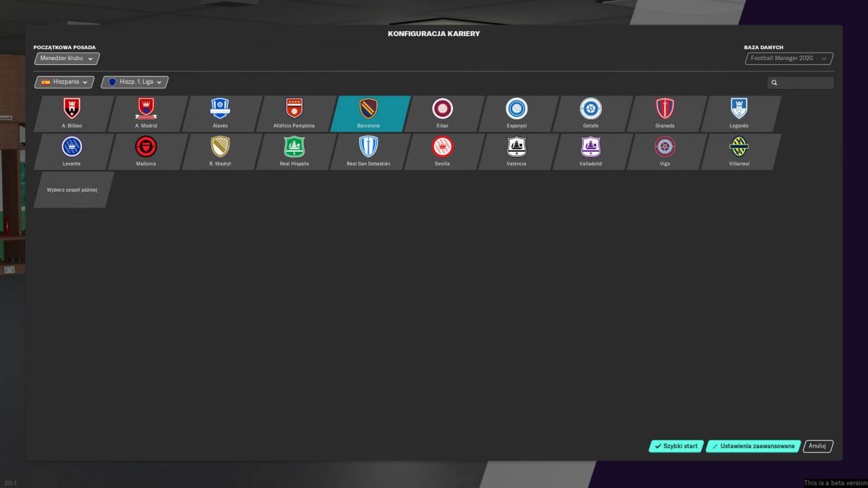Screen dimensions: 868x488
Task: Select the highlighted Barcelona crest
Action: pos(368,108)
